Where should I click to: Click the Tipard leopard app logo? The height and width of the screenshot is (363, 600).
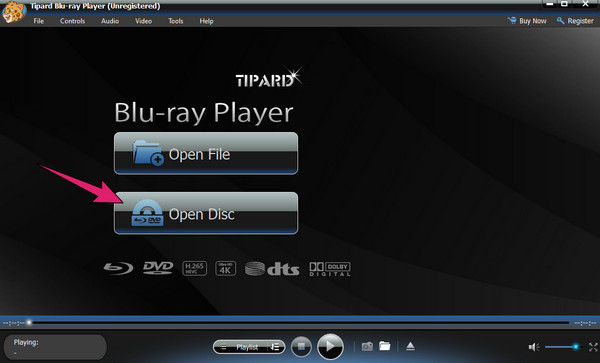click(x=13, y=12)
